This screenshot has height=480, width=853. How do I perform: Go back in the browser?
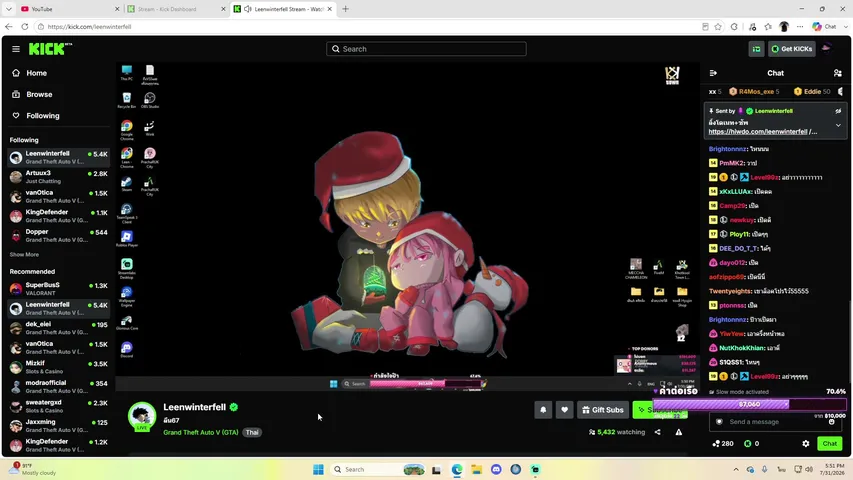(9, 27)
